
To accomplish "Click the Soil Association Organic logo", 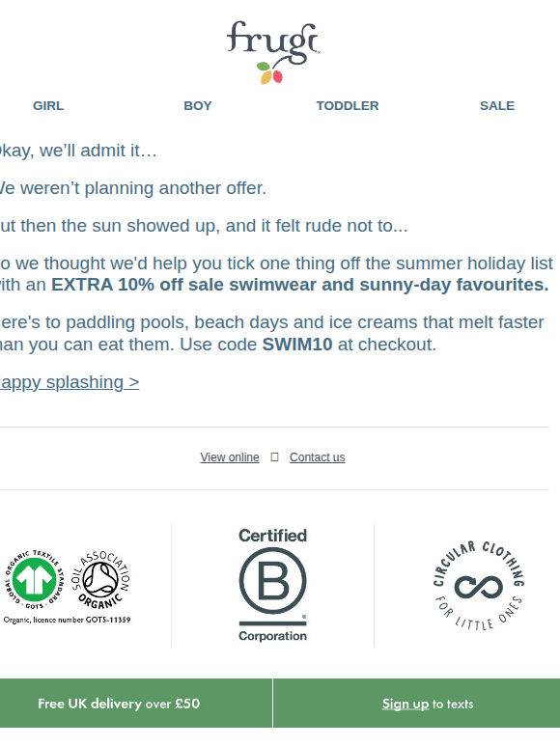I will pos(100,580).
